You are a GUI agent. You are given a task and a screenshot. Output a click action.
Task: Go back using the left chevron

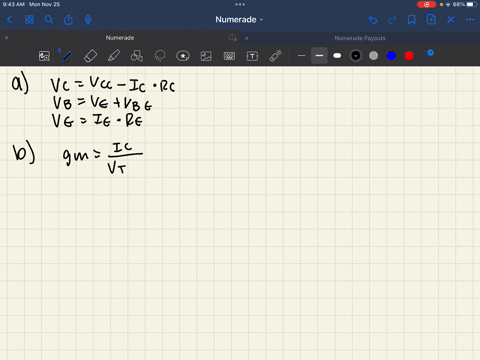coord(9,20)
